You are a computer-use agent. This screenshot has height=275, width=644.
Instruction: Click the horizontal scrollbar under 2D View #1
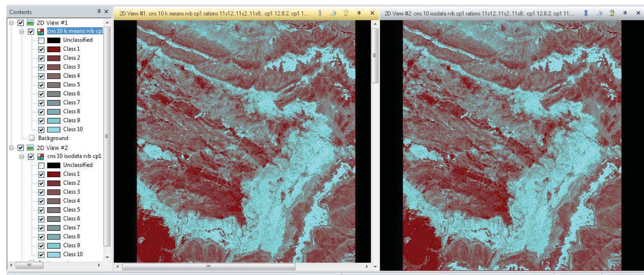tap(208, 267)
